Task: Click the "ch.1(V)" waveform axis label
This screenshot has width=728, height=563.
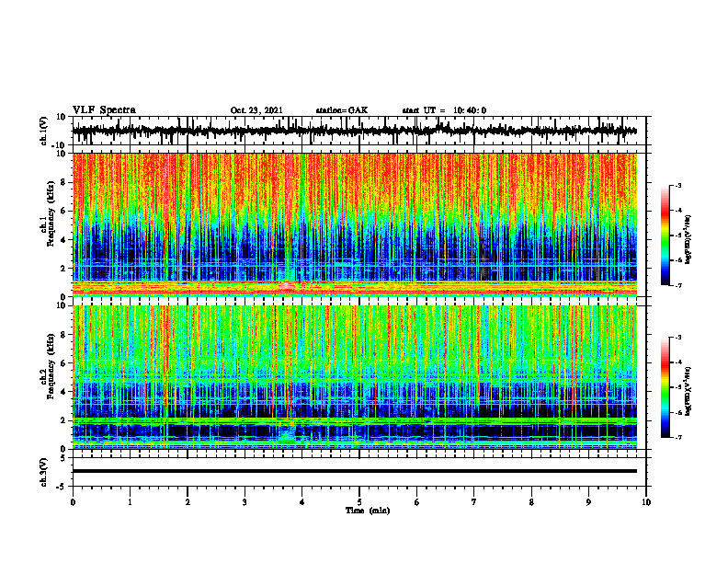Action: (x=43, y=131)
